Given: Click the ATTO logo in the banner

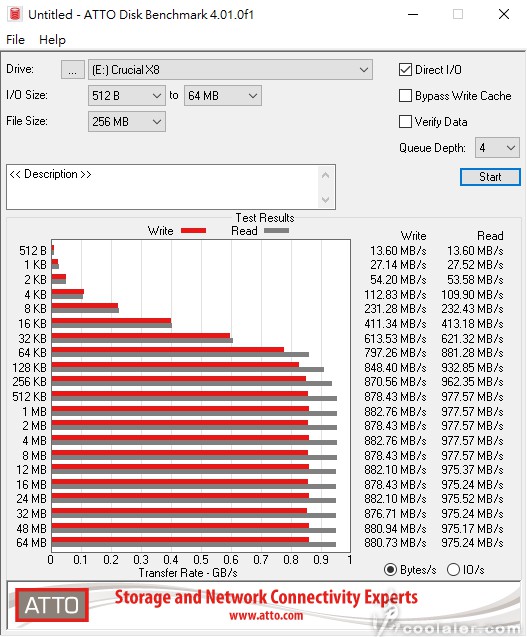Looking at the screenshot, I should [x=52, y=605].
